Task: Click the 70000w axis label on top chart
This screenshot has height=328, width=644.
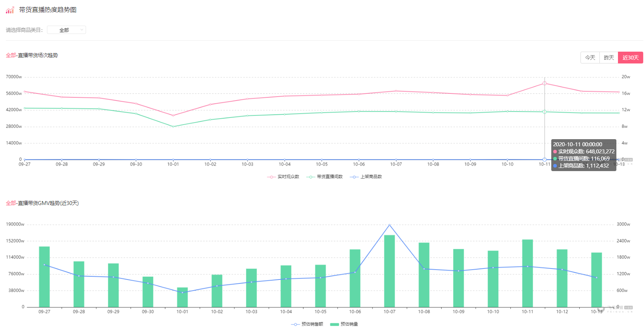Action: (x=14, y=77)
